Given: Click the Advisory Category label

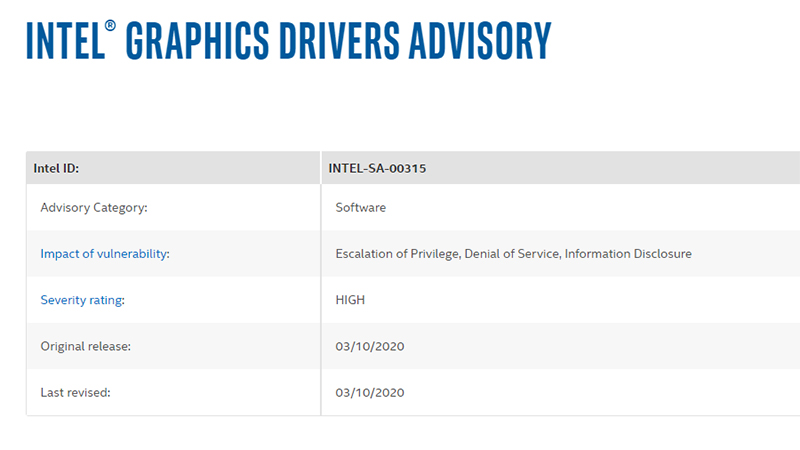Looking at the screenshot, I should [x=94, y=208].
